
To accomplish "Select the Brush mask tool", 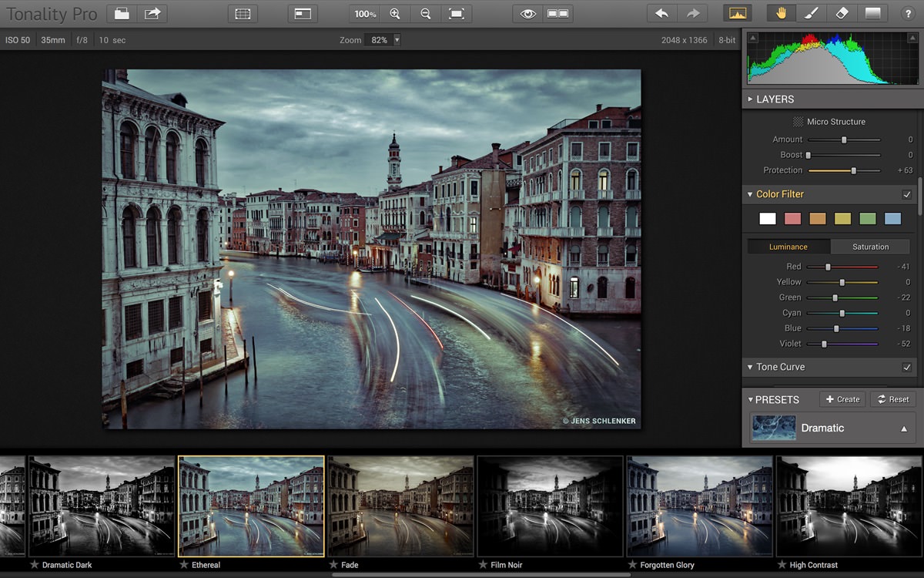I will coord(812,13).
